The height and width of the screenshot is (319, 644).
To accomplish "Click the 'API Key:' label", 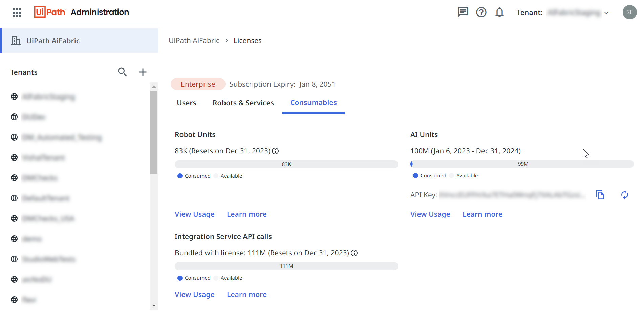I will (424, 195).
